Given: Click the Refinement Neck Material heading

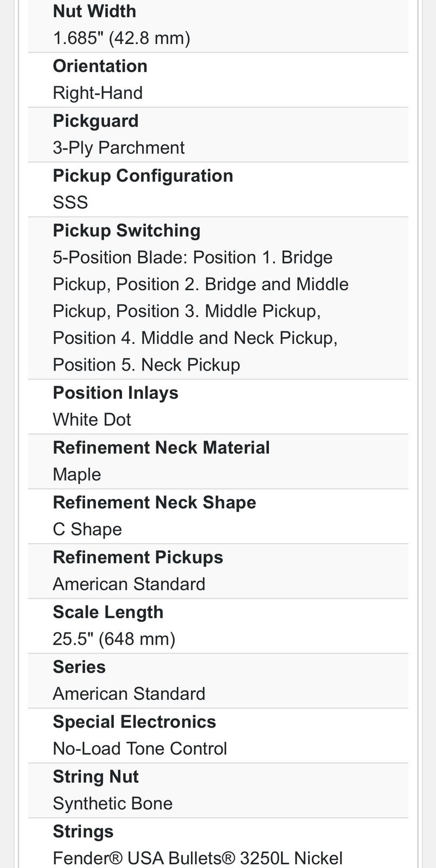Looking at the screenshot, I should [161, 448].
